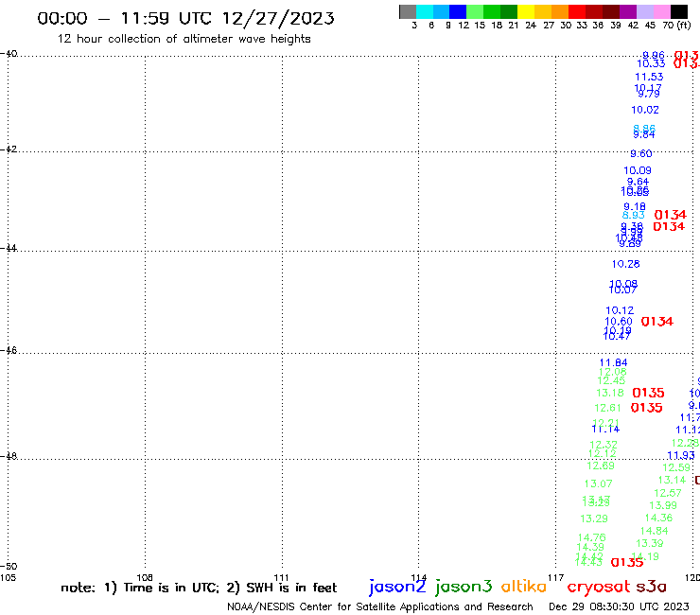The image size is (700, 615).
Task: Click the 13.07 wave height value
Action: [598, 483]
